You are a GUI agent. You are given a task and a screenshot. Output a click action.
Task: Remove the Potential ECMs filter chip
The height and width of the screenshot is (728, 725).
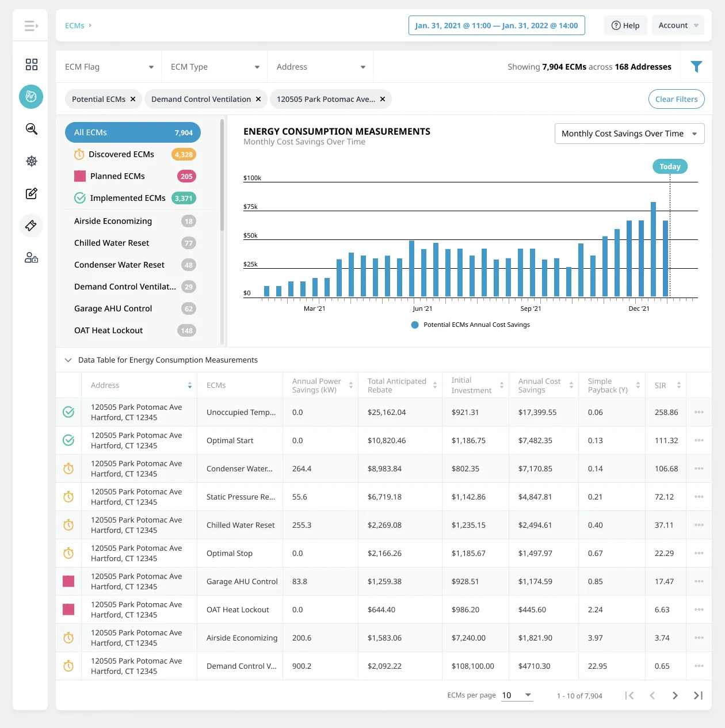coord(133,99)
